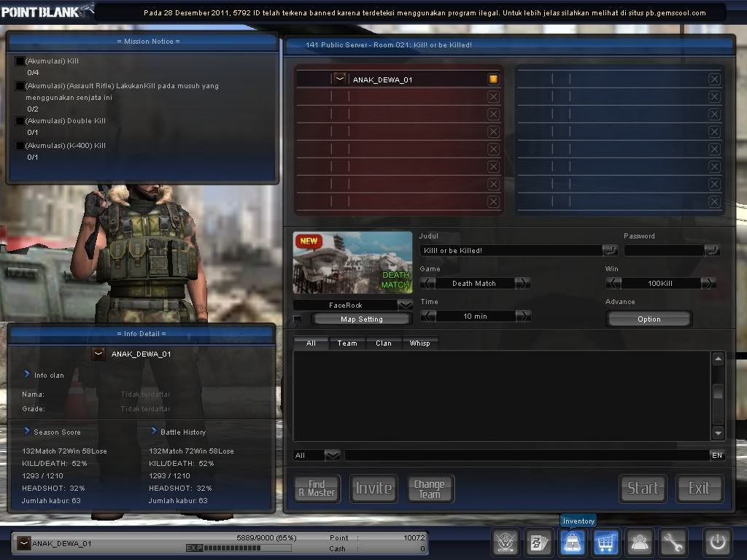Image resolution: width=747 pixels, height=560 pixels.
Task: Click the icon at end of Password field
Action: click(x=712, y=250)
